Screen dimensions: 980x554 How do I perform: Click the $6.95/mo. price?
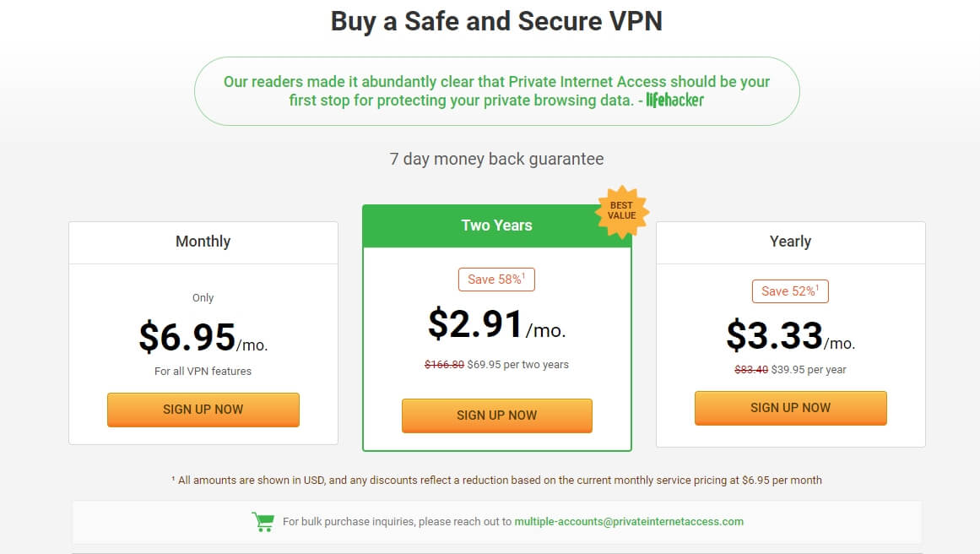point(203,338)
